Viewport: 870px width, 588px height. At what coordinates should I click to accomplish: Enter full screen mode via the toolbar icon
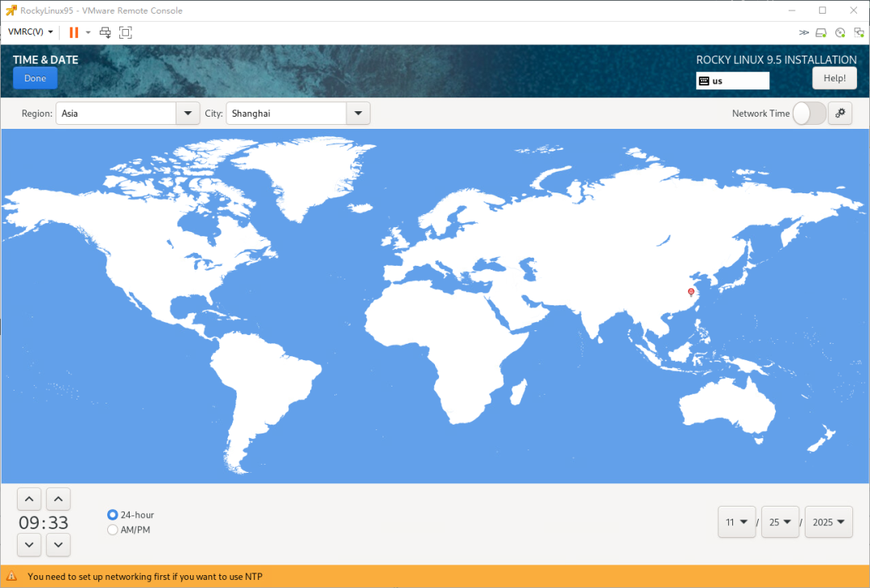(x=126, y=32)
